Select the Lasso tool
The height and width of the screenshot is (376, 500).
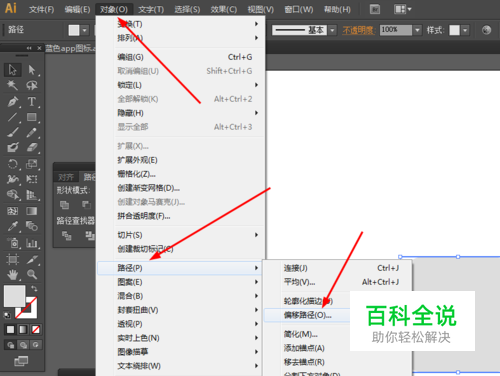[x=32, y=85]
